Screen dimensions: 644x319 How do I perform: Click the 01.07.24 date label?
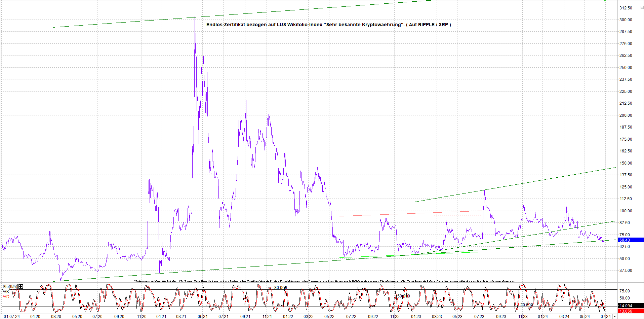coord(12,316)
